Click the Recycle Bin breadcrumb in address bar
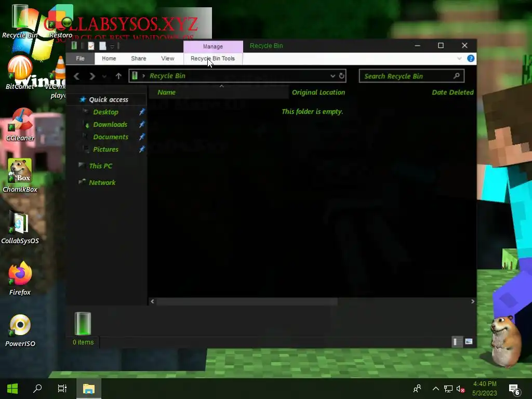 coord(167,76)
